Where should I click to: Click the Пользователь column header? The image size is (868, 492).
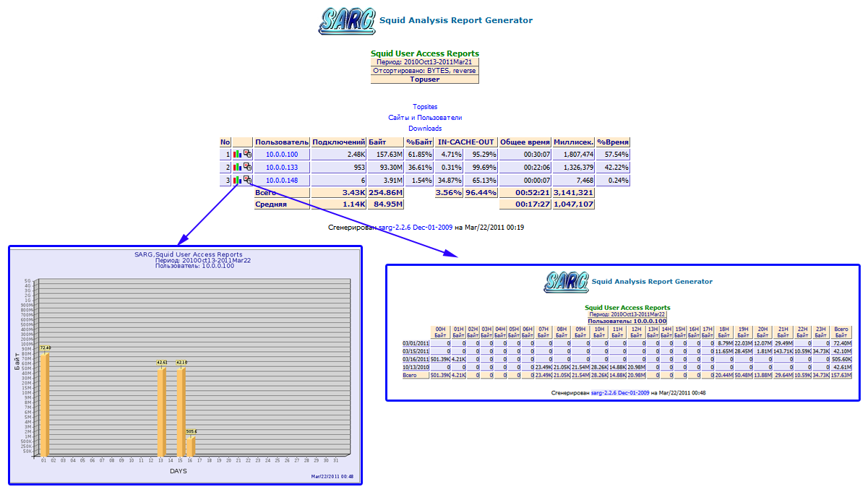tap(282, 142)
